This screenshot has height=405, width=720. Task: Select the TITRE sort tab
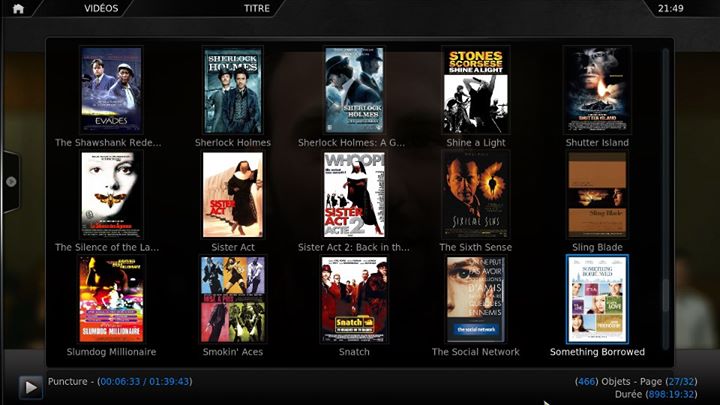click(257, 9)
